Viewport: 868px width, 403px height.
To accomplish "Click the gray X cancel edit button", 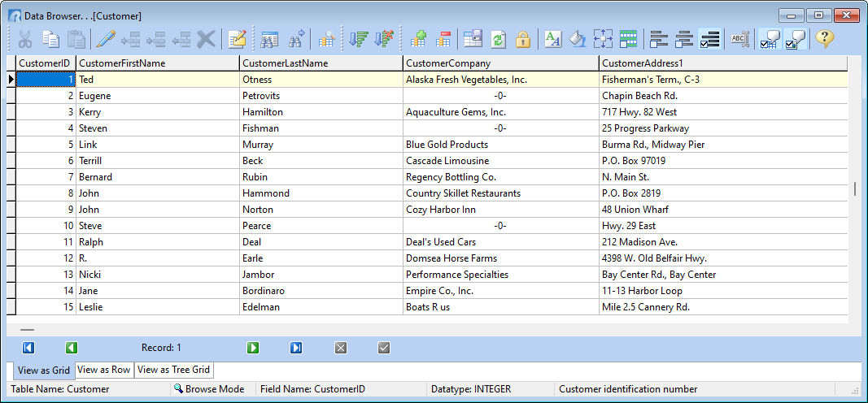I will [x=341, y=348].
